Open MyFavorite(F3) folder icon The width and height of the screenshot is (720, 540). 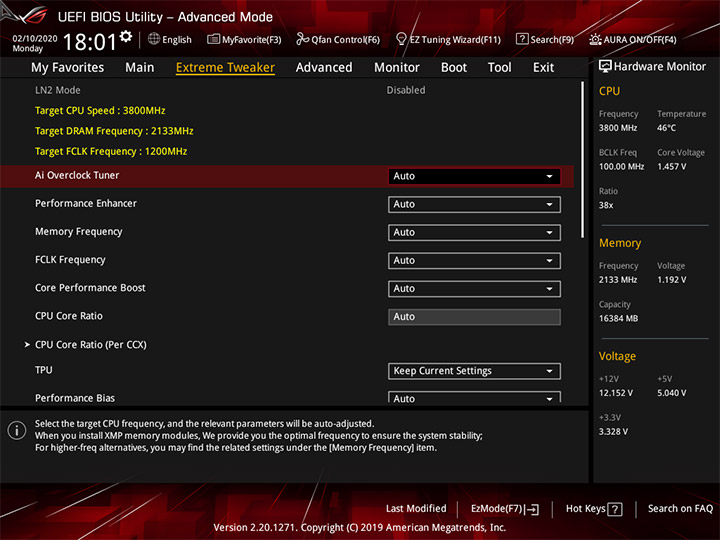(214, 39)
